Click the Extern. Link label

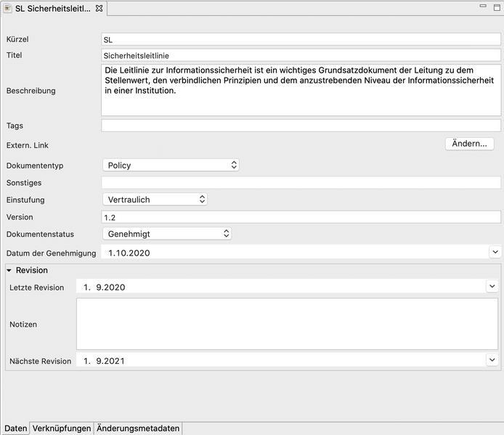(28, 145)
